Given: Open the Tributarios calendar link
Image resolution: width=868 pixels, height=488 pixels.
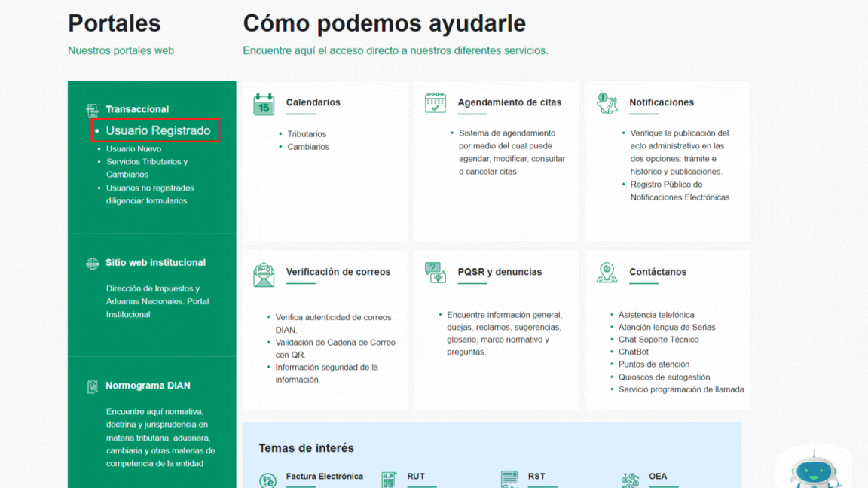Looking at the screenshot, I should pyautogui.click(x=307, y=134).
